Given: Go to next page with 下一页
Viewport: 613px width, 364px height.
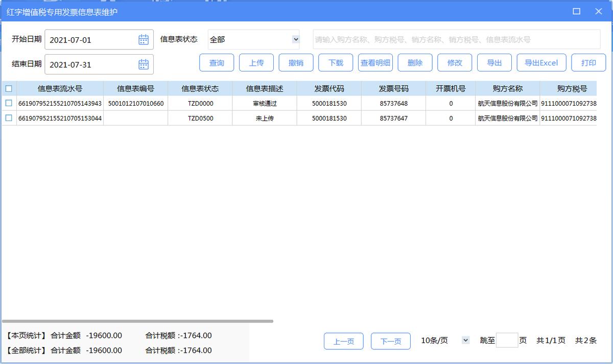Looking at the screenshot, I should [391, 341].
